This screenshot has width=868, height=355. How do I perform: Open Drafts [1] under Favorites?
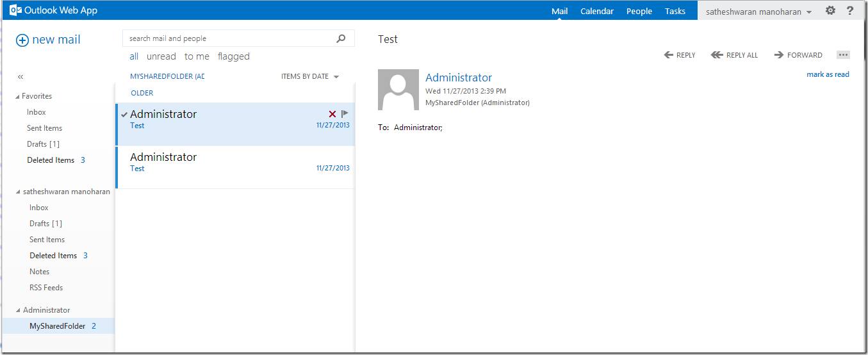[x=43, y=144]
